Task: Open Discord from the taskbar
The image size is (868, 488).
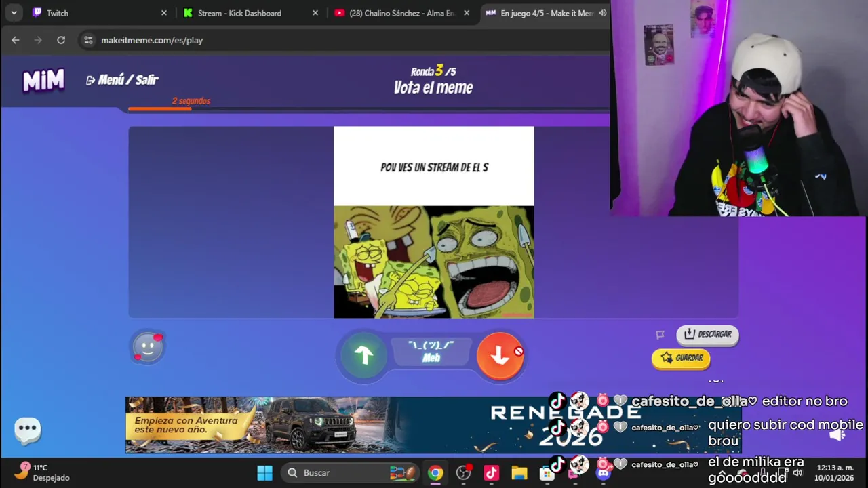Action: (603, 473)
